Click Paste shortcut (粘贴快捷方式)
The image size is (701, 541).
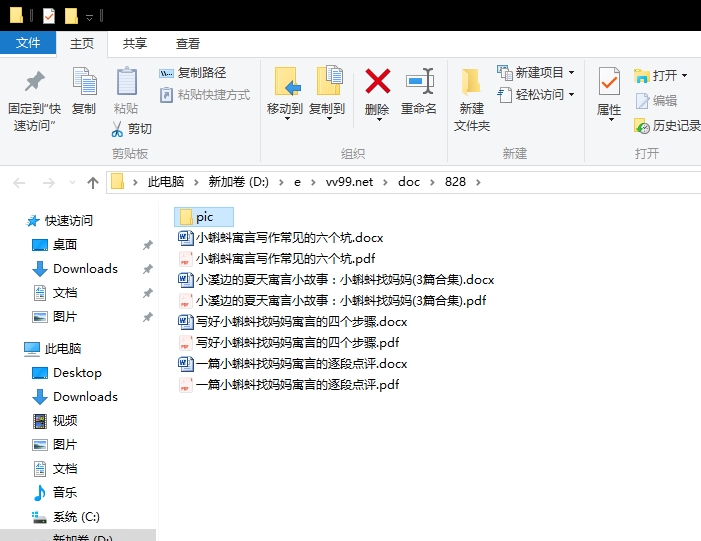pyautogui.click(x=205, y=95)
